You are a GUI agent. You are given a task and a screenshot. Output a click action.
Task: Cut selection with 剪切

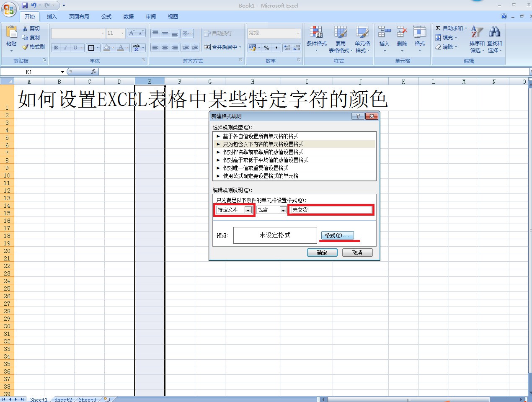click(31, 28)
